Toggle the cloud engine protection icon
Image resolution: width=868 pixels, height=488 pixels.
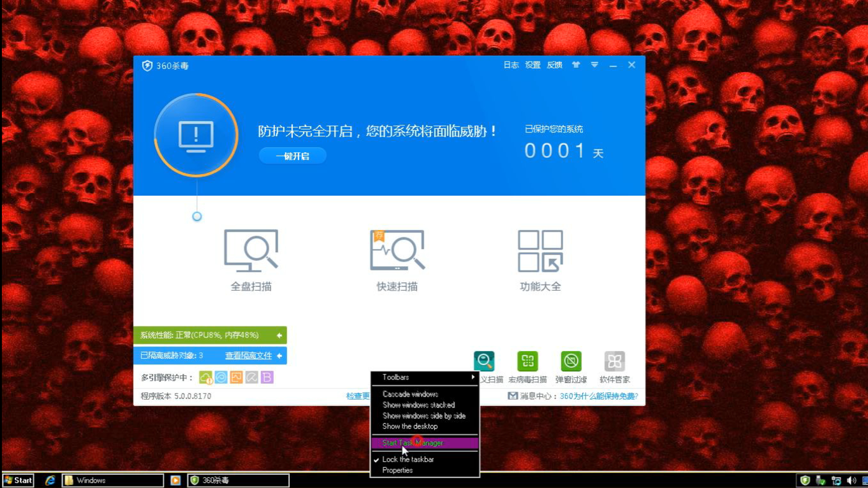click(206, 377)
